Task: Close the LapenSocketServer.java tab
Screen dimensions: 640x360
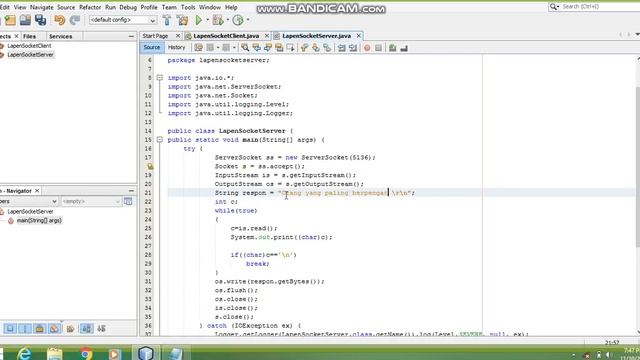Action: click(359, 36)
